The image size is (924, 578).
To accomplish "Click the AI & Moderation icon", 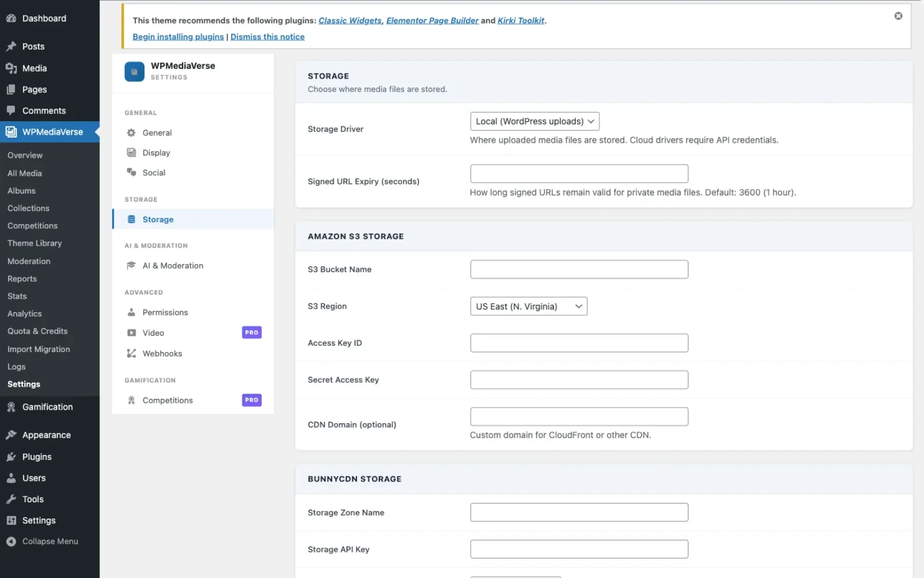I will pos(131,265).
